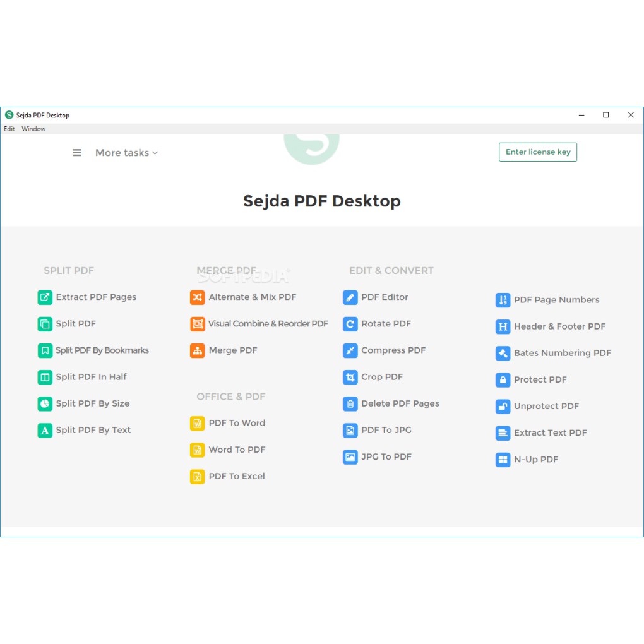Image resolution: width=644 pixels, height=644 pixels.
Task: Click the Alternate & Mix PDF icon
Action: (198, 297)
